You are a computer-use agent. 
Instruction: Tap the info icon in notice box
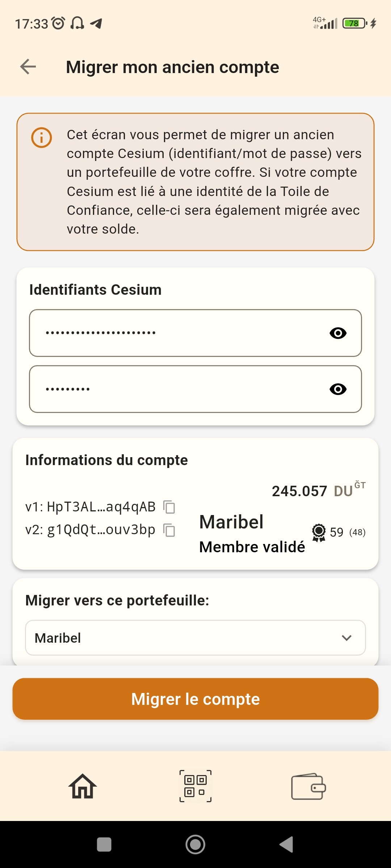pos(42,138)
